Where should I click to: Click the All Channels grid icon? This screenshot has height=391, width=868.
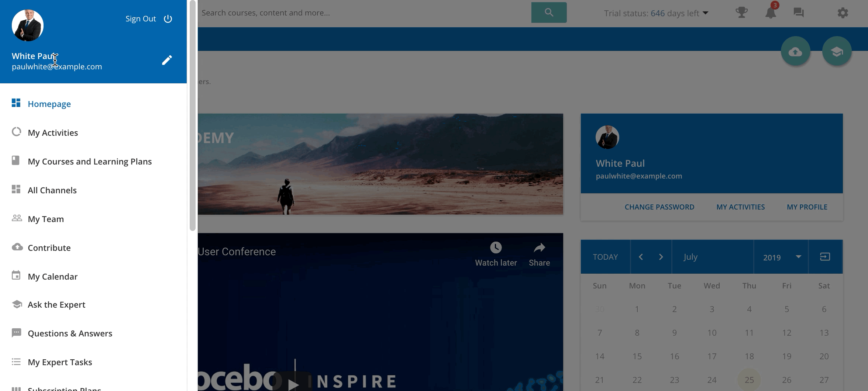pyautogui.click(x=16, y=189)
